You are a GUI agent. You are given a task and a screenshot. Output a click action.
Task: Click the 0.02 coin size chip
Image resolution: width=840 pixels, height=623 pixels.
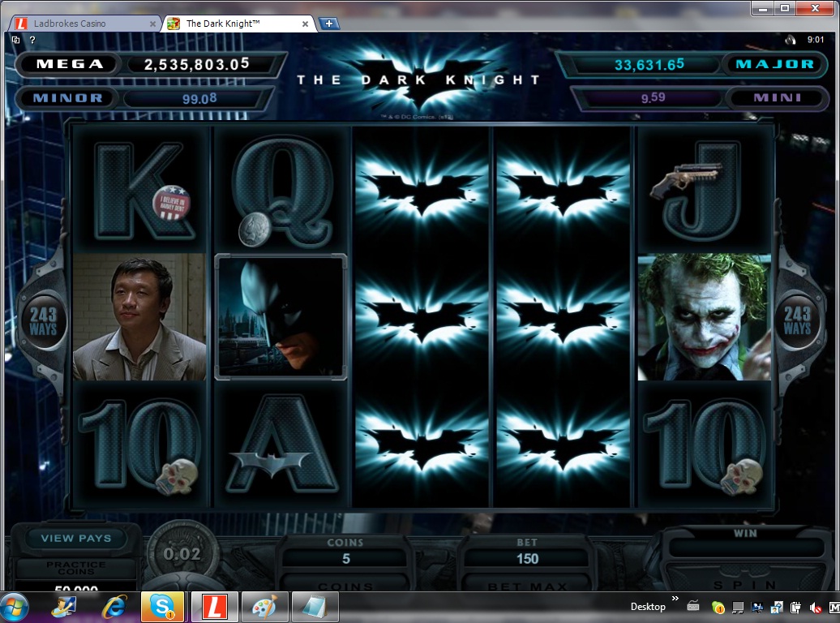pos(182,553)
